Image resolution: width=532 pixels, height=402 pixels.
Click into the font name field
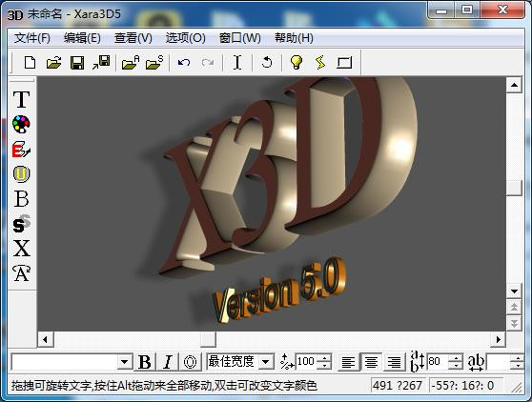(65, 362)
